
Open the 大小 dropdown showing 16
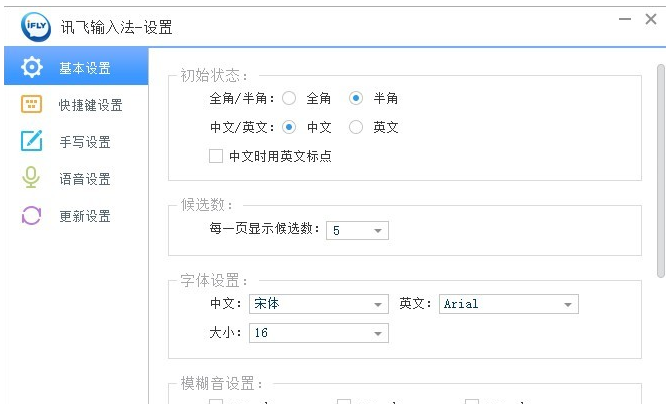click(x=319, y=333)
